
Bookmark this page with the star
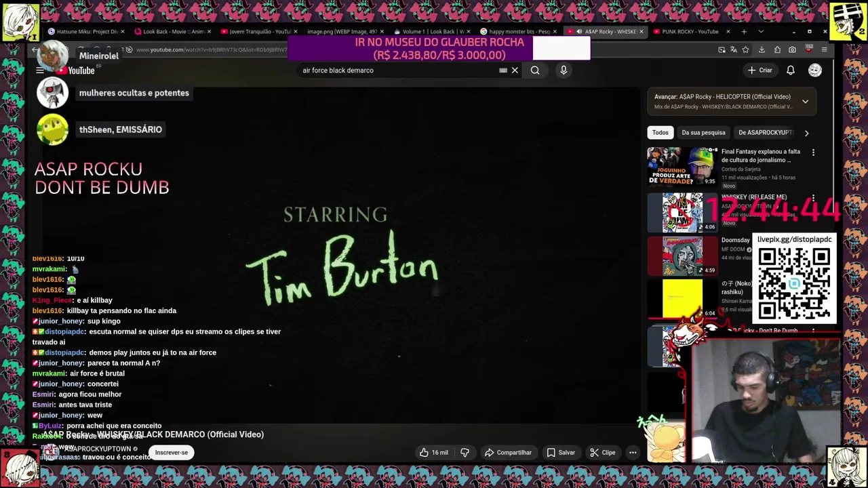pyautogui.click(x=745, y=49)
